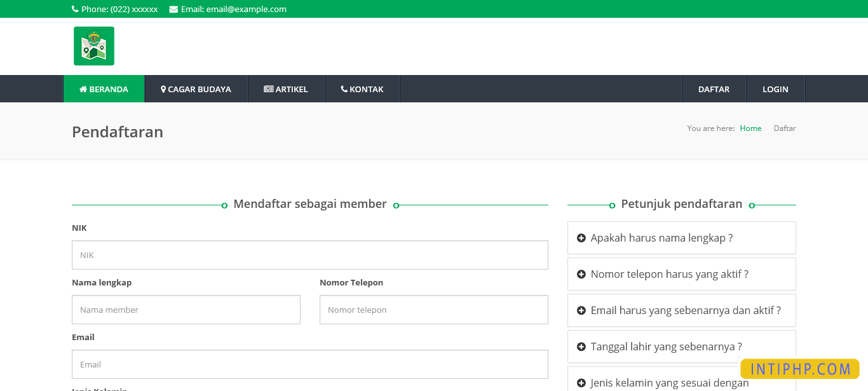The width and height of the screenshot is (868, 391).
Task: Click the phone icon beside KONTAK
Action: pyautogui.click(x=345, y=89)
